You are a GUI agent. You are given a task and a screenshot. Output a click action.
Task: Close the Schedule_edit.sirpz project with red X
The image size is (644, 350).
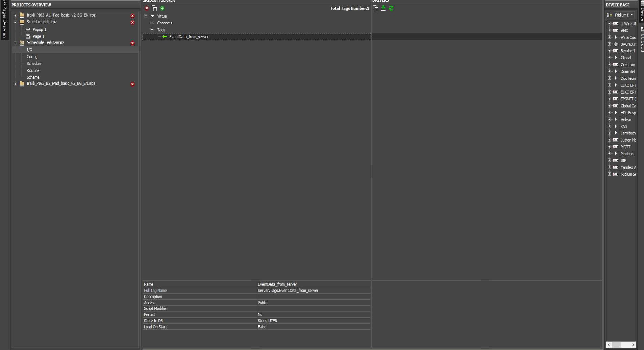point(132,43)
